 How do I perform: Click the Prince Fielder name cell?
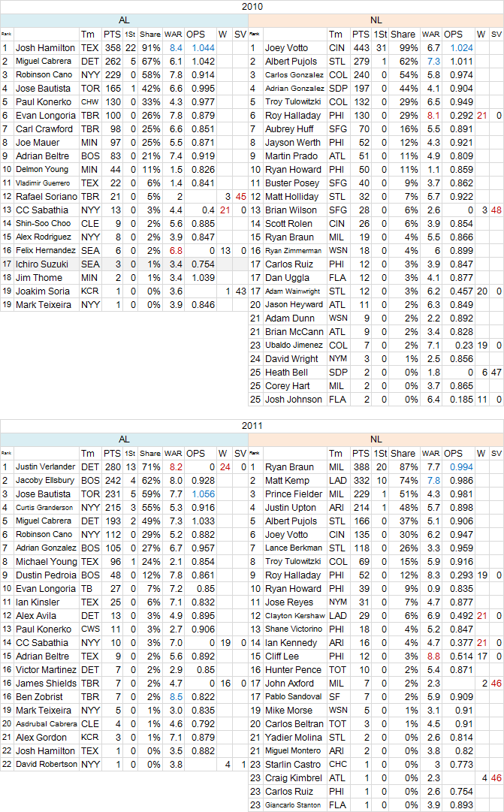[x=294, y=494]
